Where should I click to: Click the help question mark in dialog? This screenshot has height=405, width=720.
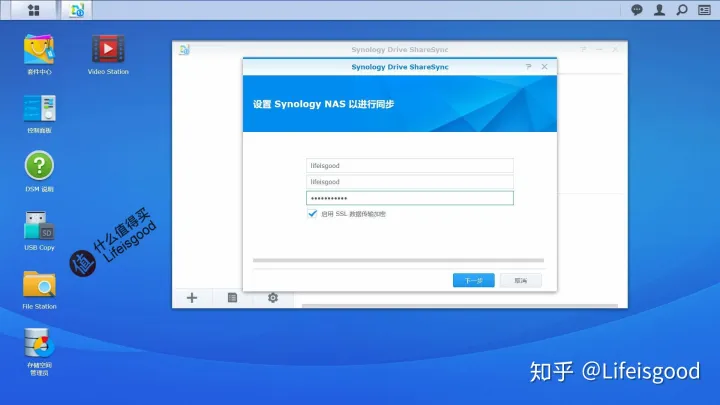529,67
